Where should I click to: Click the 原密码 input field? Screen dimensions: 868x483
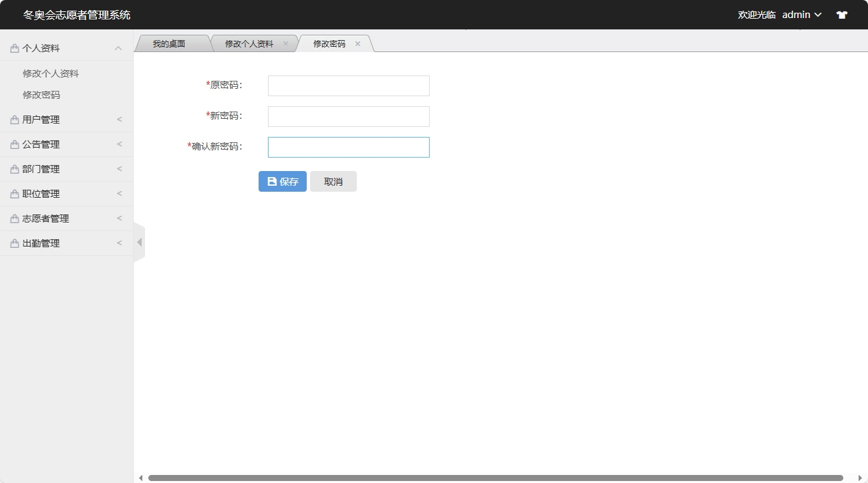point(347,85)
